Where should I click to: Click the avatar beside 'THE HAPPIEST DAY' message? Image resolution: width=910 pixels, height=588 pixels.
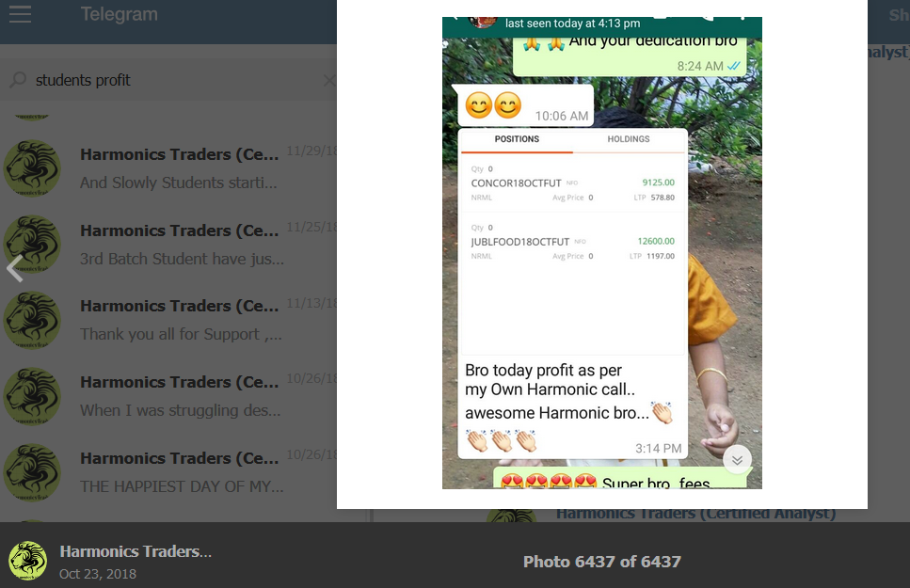click(x=33, y=472)
